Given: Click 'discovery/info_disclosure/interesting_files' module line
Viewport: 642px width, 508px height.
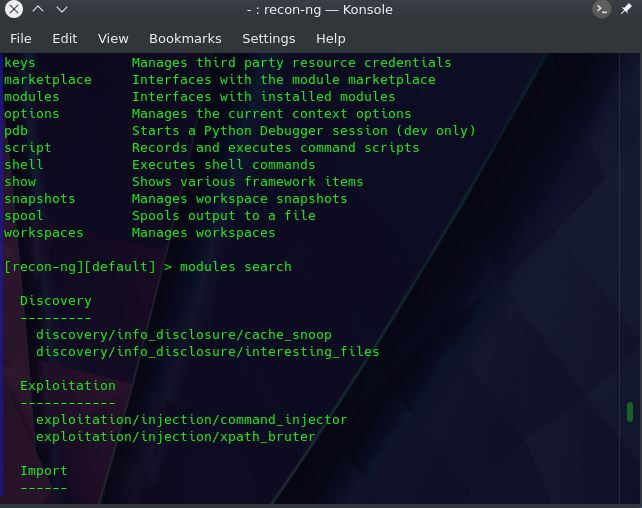Looking at the screenshot, I should click(208, 352).
